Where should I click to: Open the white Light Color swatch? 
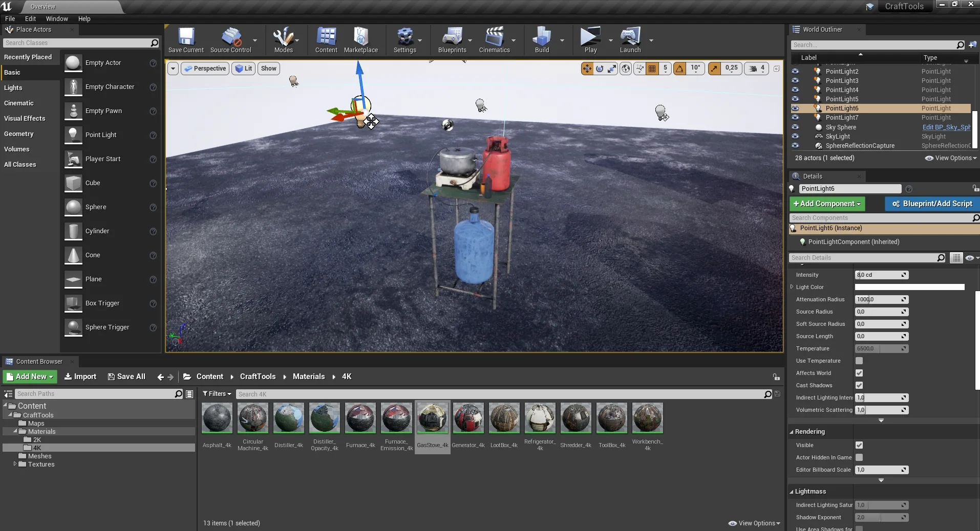pos(909,287)
